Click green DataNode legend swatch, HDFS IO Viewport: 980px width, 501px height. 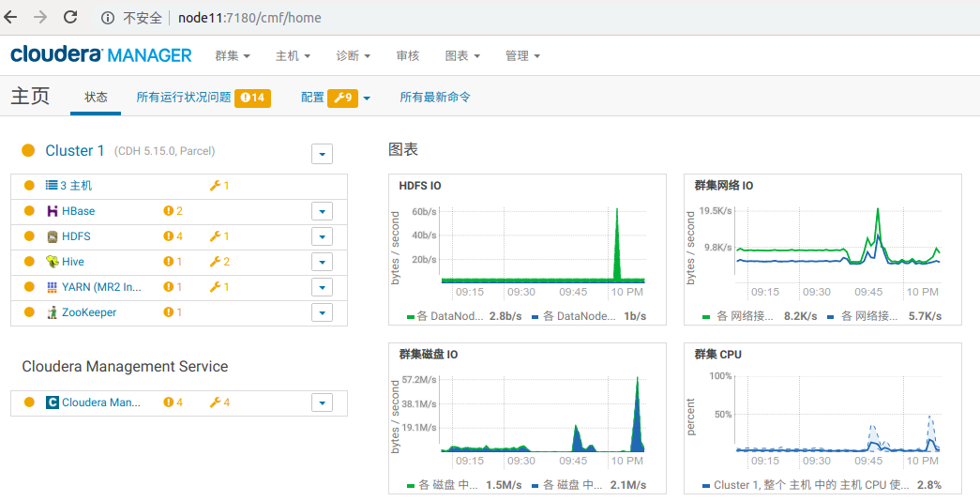click(x=411, y=317)
